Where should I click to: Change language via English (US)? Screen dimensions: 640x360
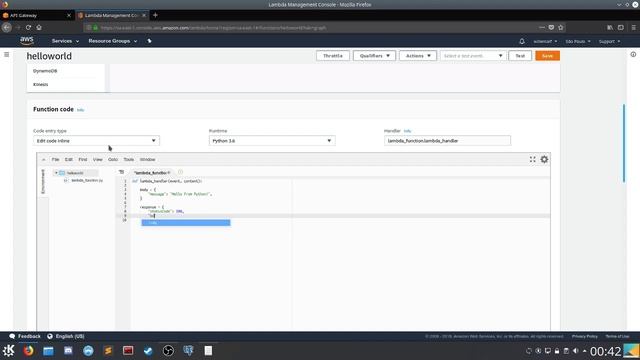coord(66,336)
